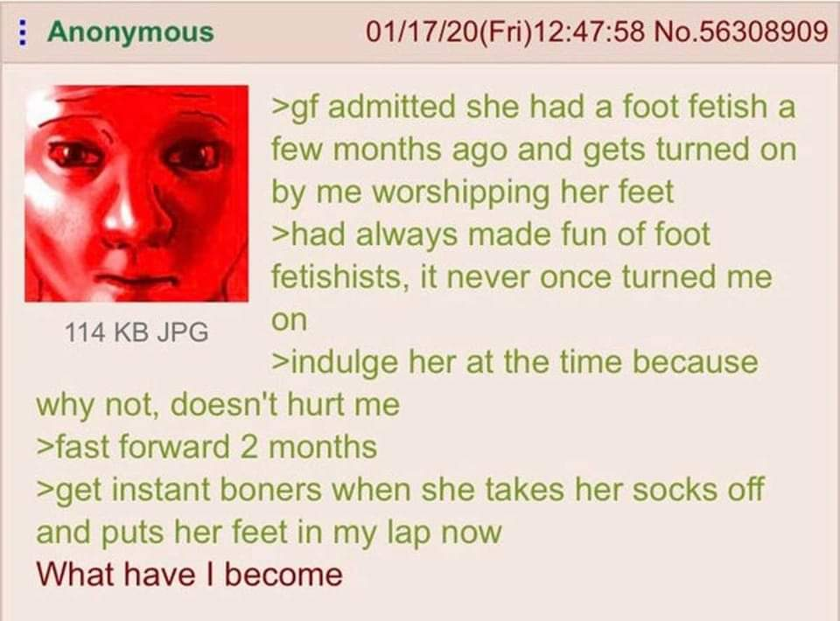This screenshot has width=840, height=621.
Task: Click the final line "What have I become"
Action: 189,575
